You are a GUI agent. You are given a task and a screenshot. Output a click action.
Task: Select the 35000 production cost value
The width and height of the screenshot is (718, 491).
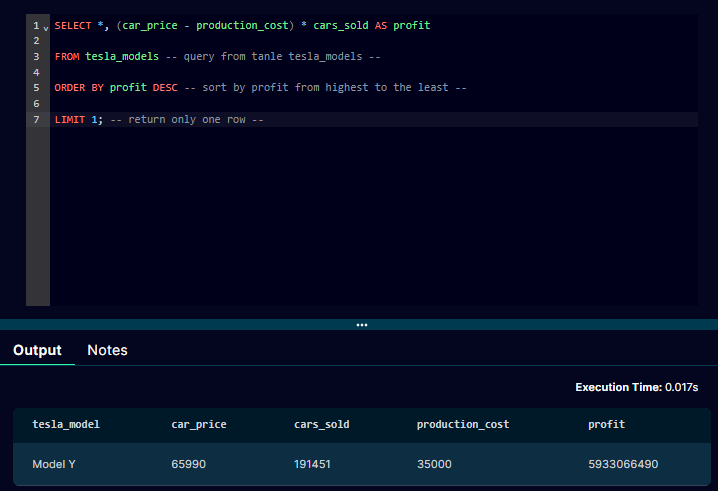[434, 464]
